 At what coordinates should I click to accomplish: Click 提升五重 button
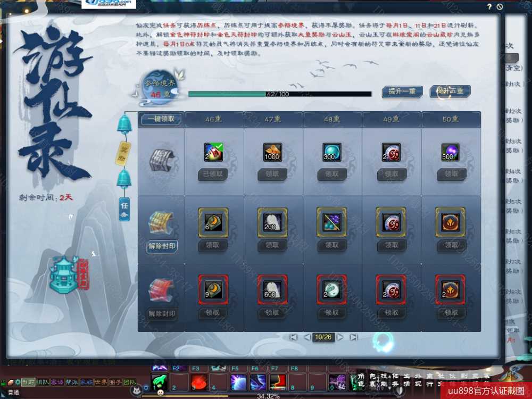(x=450, y=92)
